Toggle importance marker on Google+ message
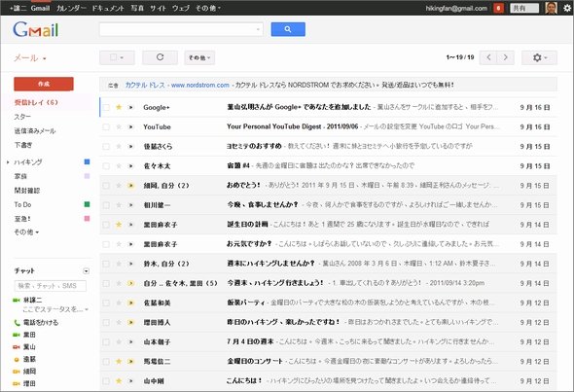Image resolution: width=574 pixels, height=392 pixels. click(x=130, y=107)
